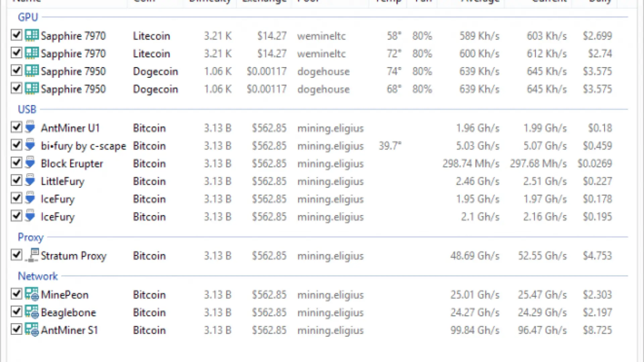Screen dimensions: 644x362
Task: Disable the Beaglebone miner checkbox
Action: pos(16,312)
